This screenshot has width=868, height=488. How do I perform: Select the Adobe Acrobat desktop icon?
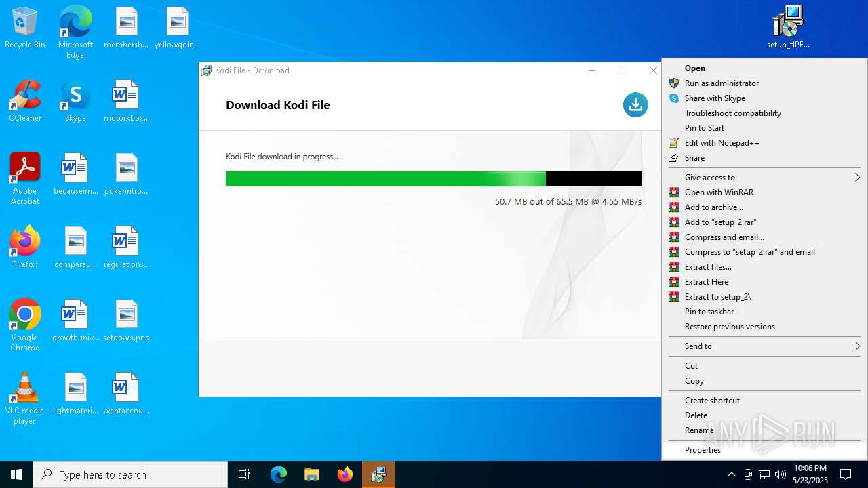[x=25, y=179]
